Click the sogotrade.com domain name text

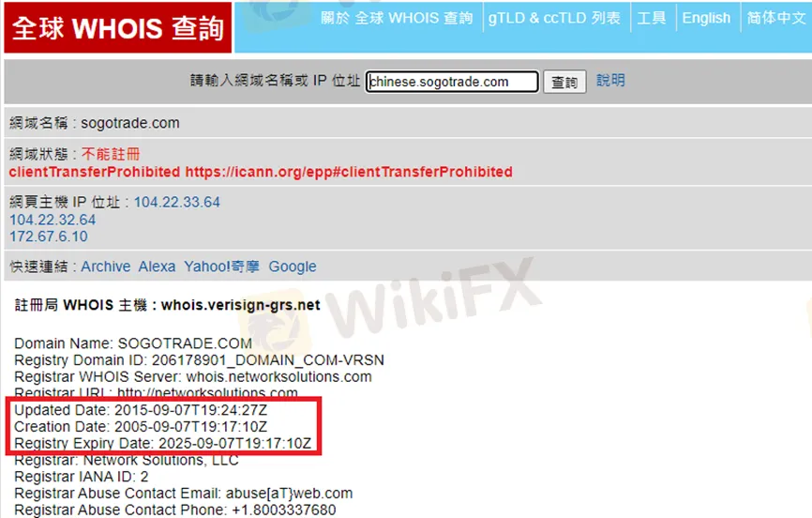(x=130, y=123)
